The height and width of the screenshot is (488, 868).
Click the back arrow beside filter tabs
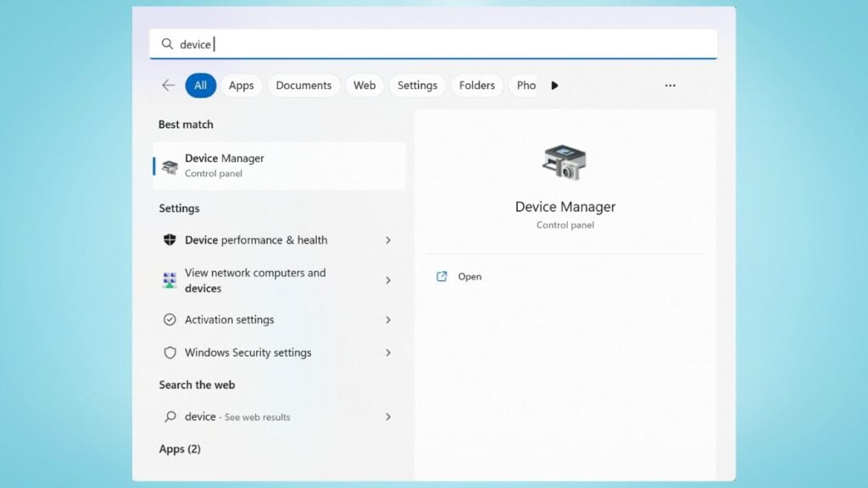(168, 86)
